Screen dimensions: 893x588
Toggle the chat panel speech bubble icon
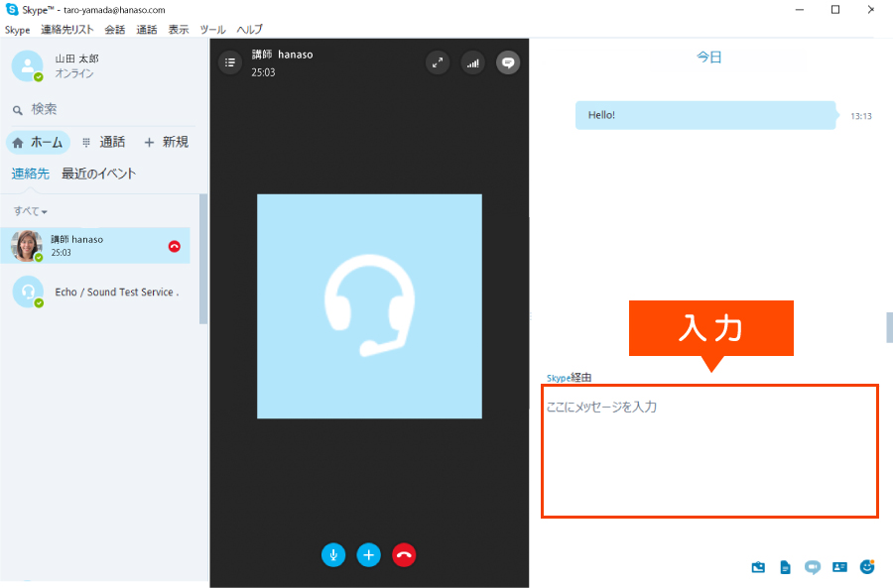click(x=508, y=62)
